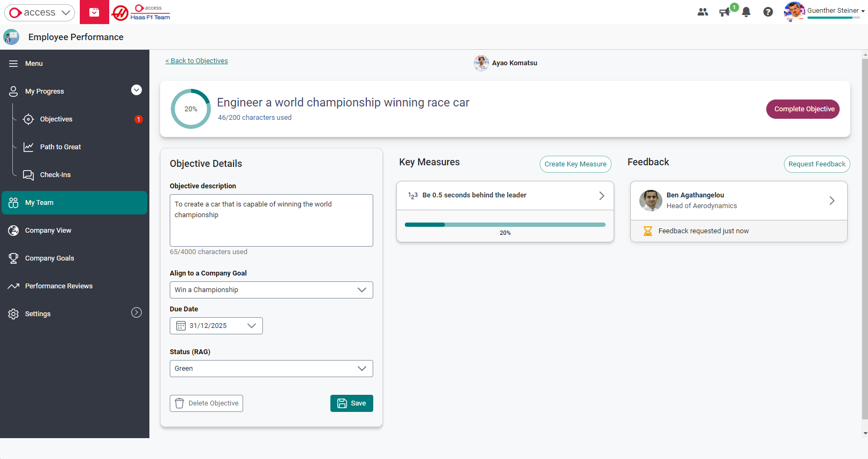This screenshot has height=459, width=868.
Task: Expand the Settings submenu arrow
Action: pos(137,312)
